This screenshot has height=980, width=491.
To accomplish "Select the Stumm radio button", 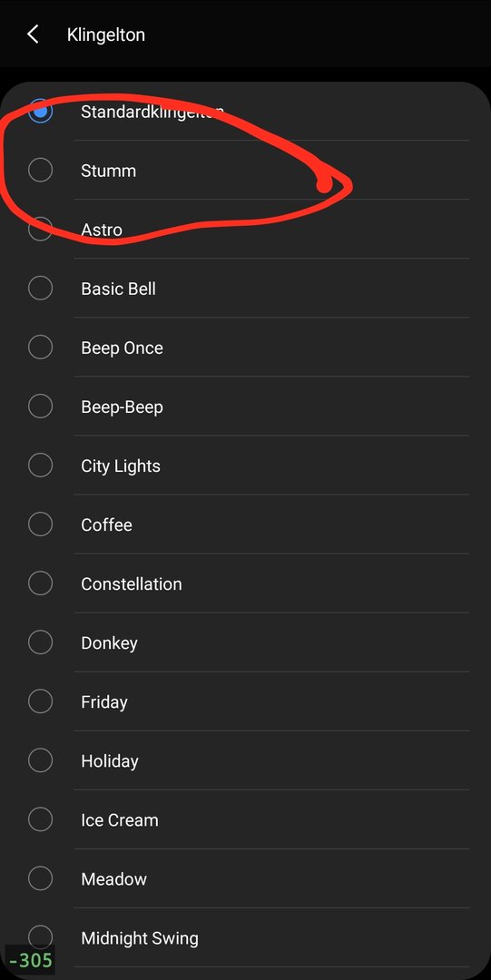I will 41,170.
